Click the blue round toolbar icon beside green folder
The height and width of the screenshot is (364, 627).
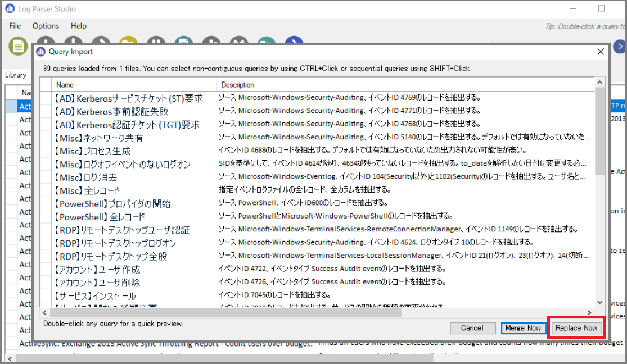click(x=294, y=40)
